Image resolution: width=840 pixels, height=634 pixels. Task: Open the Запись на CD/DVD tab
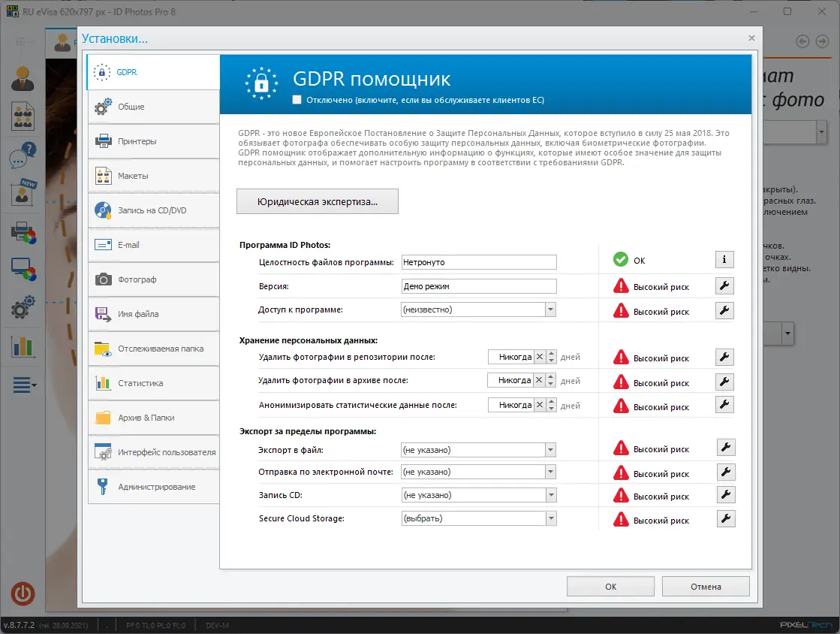(153, 210)
